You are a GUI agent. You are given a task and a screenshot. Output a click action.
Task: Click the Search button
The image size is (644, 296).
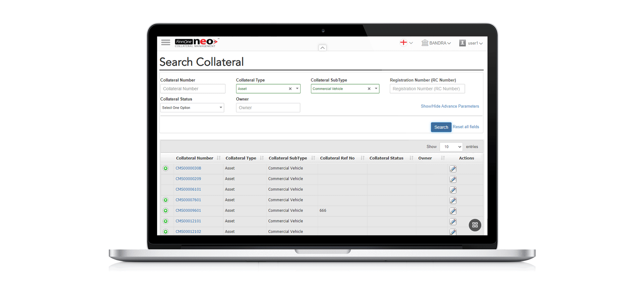point(441,127)
